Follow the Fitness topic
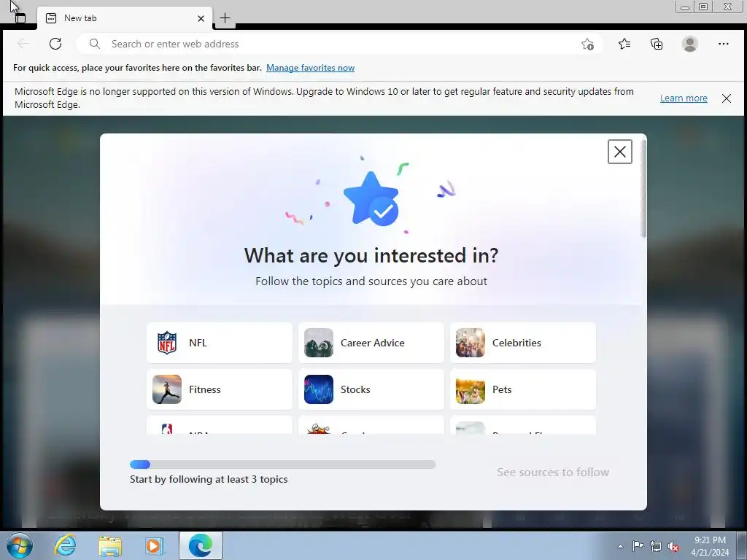This screenshot has width=747, height=560. point(219,389)
